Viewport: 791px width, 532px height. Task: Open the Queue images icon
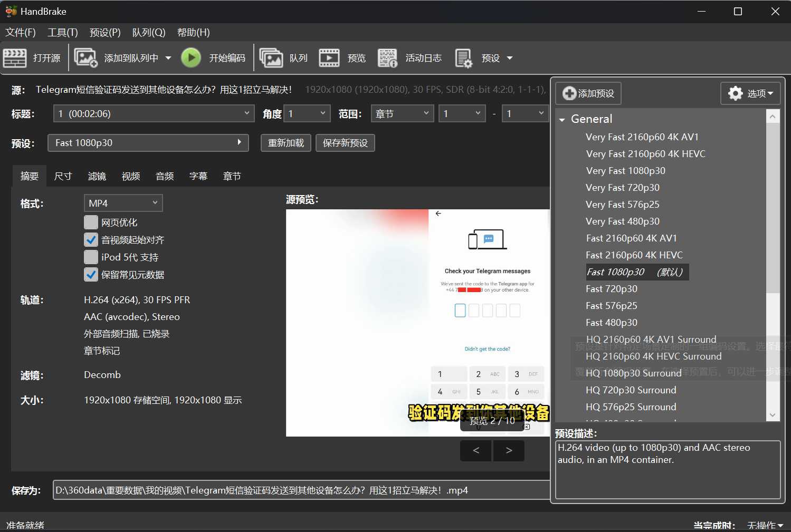coord(271,58)
